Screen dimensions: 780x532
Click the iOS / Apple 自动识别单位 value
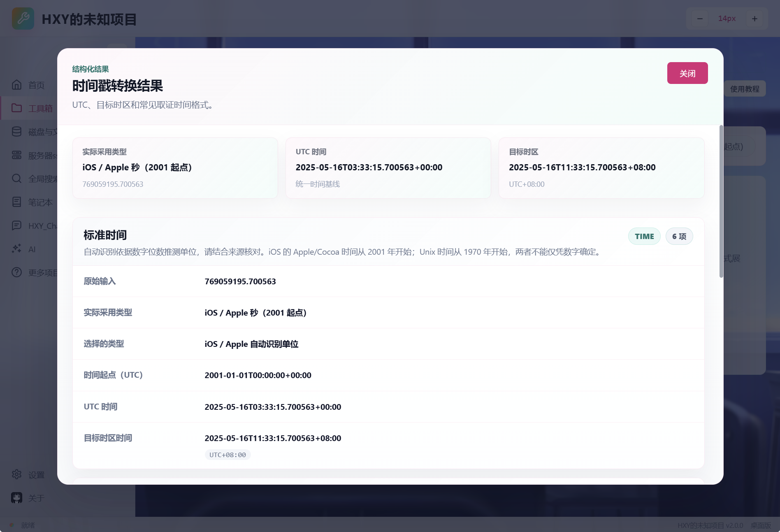251,344
